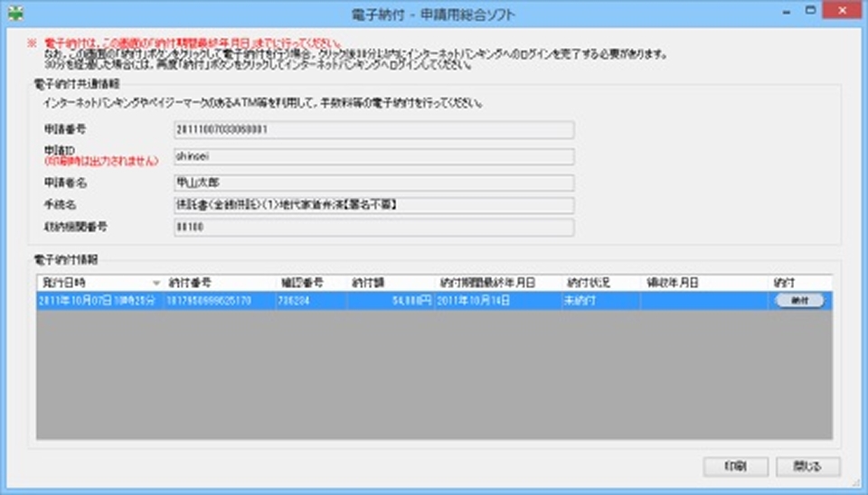
Task: Select the payment amount cell ending in 円
Action: coord(391,301)
